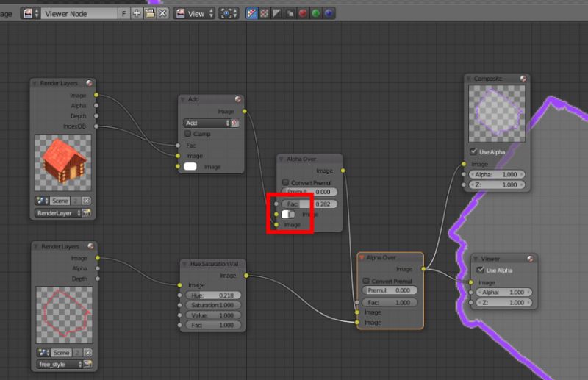
Task: Disable Use Alpha on Viewer node
Action: point(481,270)
